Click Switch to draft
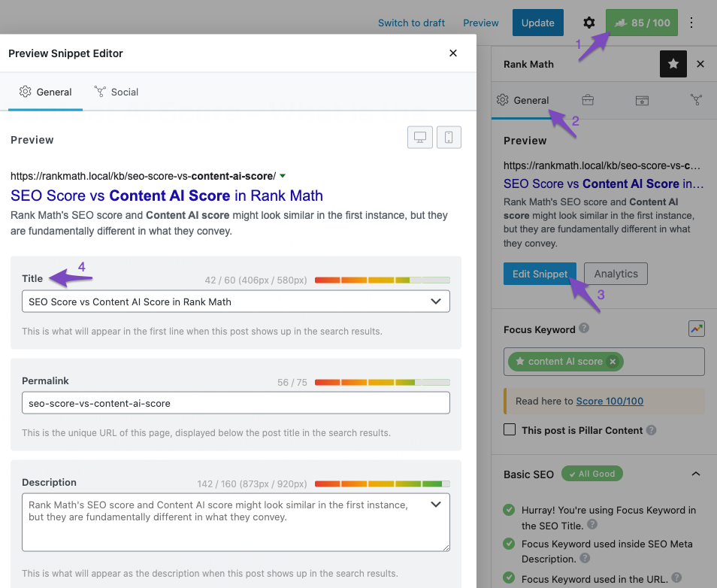 click(411, 23)
